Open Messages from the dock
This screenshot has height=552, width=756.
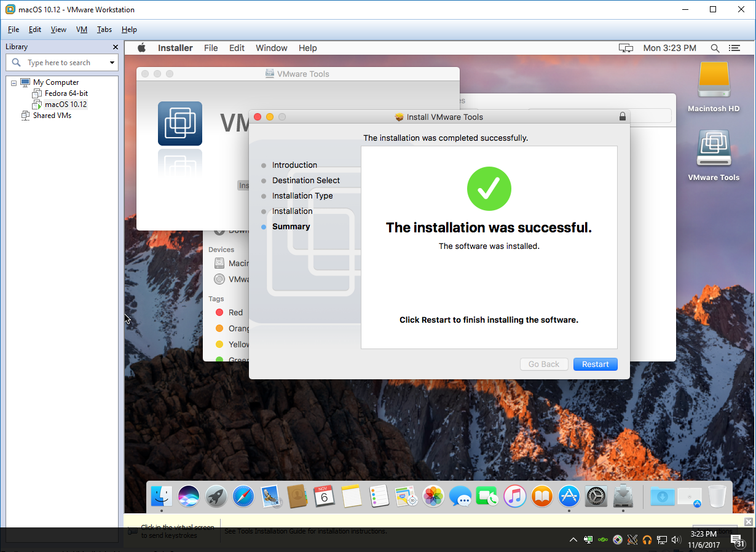pos(460,495)
